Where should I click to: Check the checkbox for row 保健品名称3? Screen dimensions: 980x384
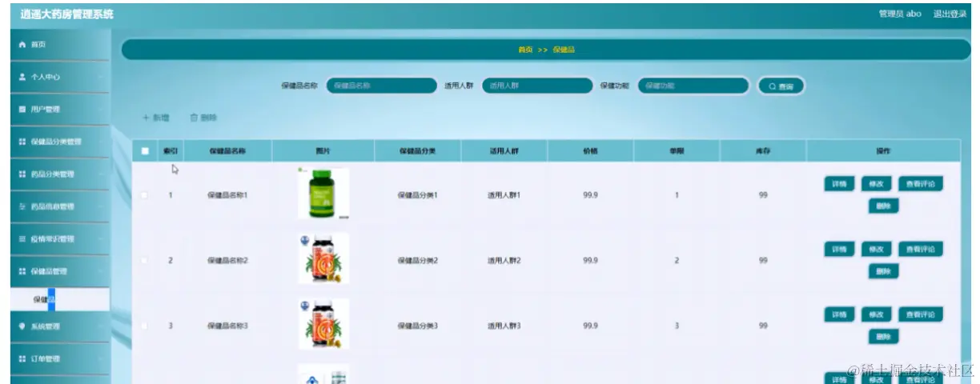point(145,326)
